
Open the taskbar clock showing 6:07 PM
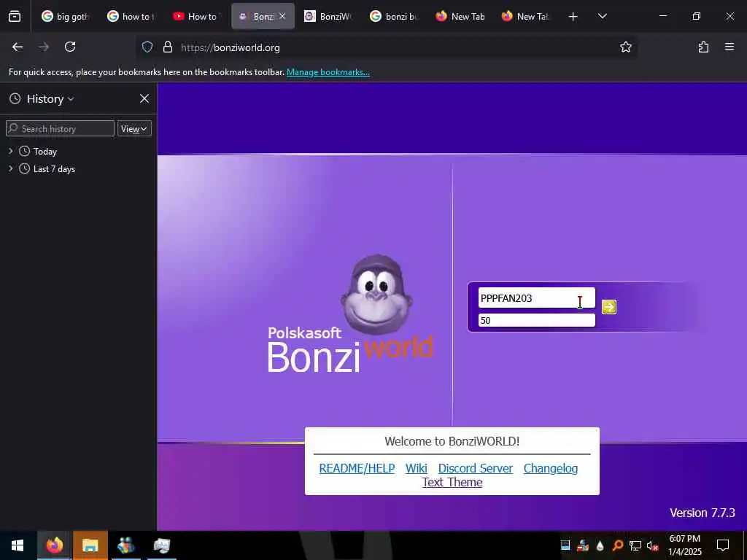(684, 545)
